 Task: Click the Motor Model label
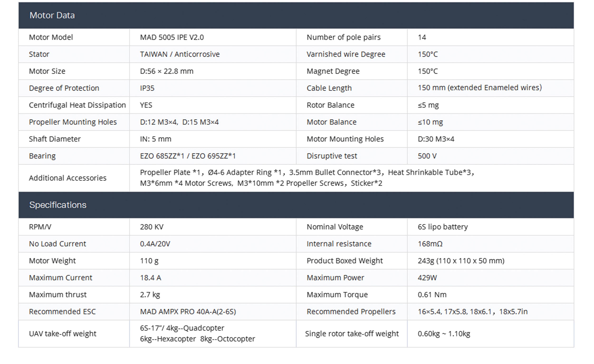pos(51,37)
